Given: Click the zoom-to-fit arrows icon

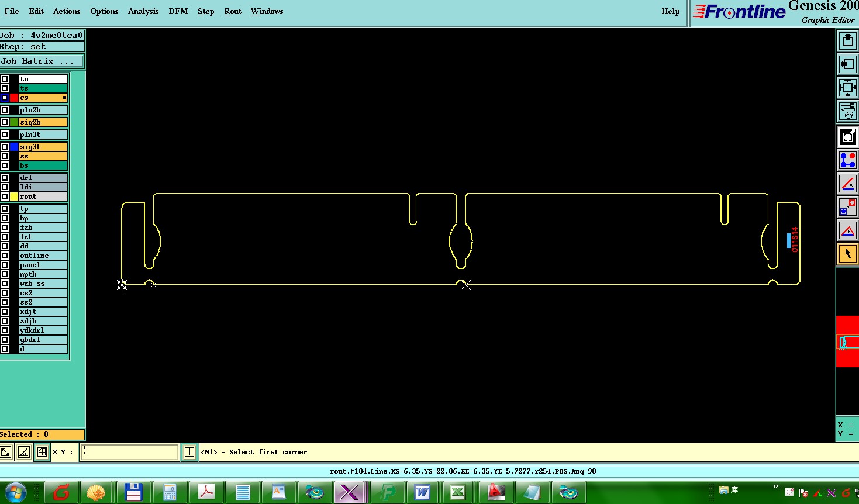Looking at the screenshot, I should click(847, 88).
